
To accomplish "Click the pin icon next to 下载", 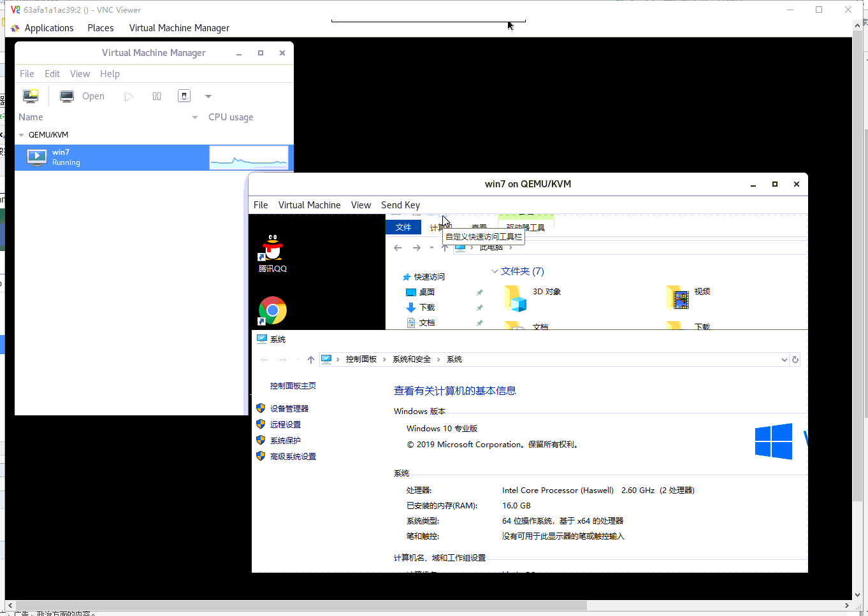I will pyautogui.click(x=480, y=308).
